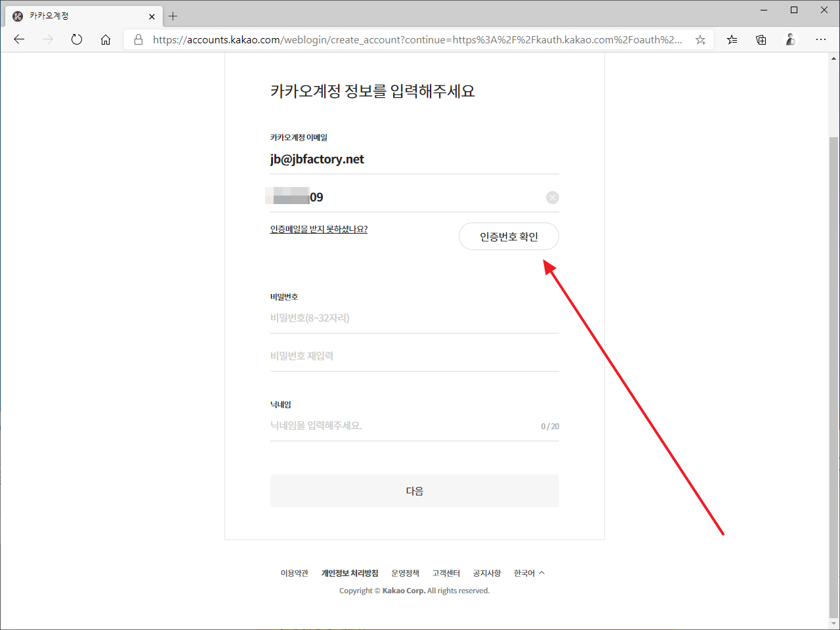Viewport: 840px width, 630px height.
Task: Minimize the browser window
Action: 764,10
